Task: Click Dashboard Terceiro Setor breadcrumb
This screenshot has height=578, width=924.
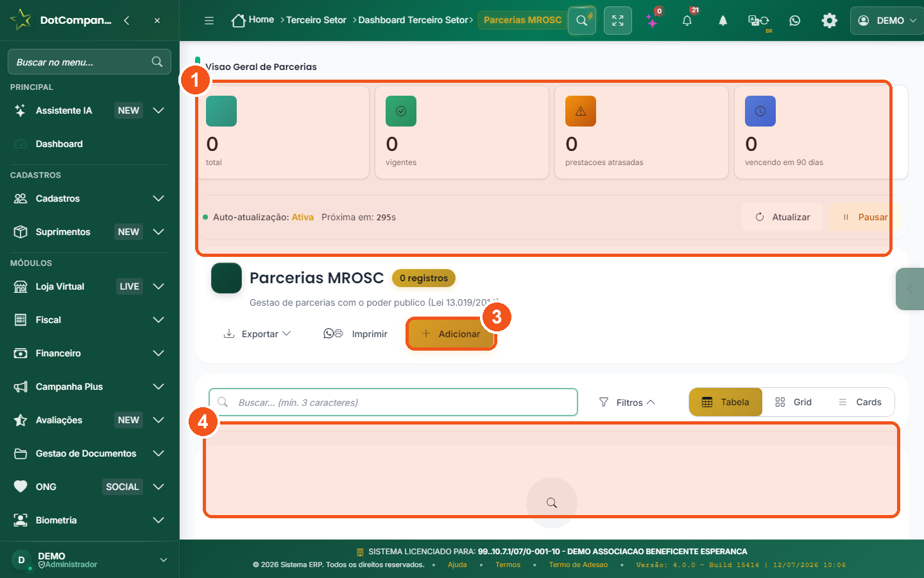Action: click(413, 20)
